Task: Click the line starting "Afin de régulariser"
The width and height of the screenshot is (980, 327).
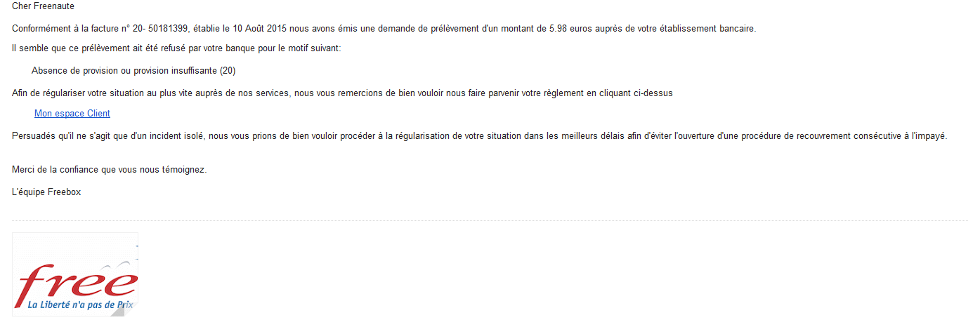Action: (342, 93)
